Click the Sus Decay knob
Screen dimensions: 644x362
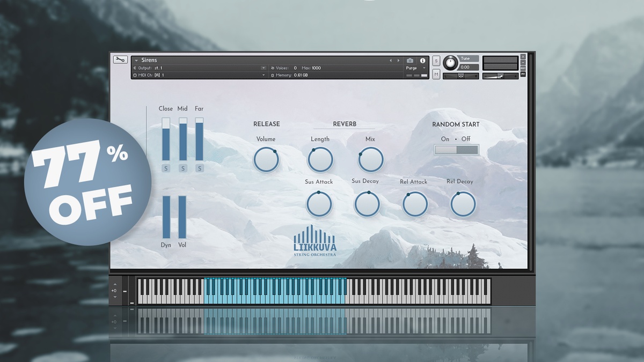pos(367,204)
